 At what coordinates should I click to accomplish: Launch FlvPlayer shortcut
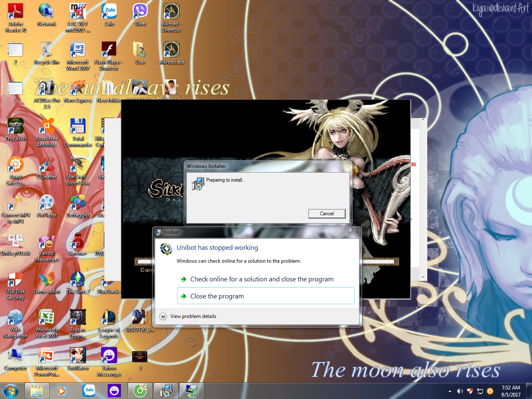click(47, 206)
